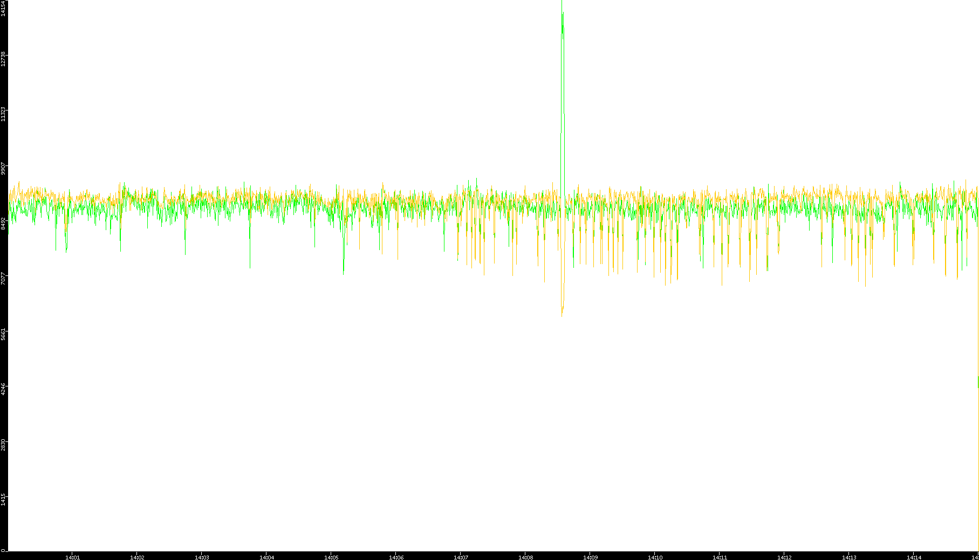979x560 pixels.
Task: Click the 14:07 time axis label
Action: tap(461, 557)
